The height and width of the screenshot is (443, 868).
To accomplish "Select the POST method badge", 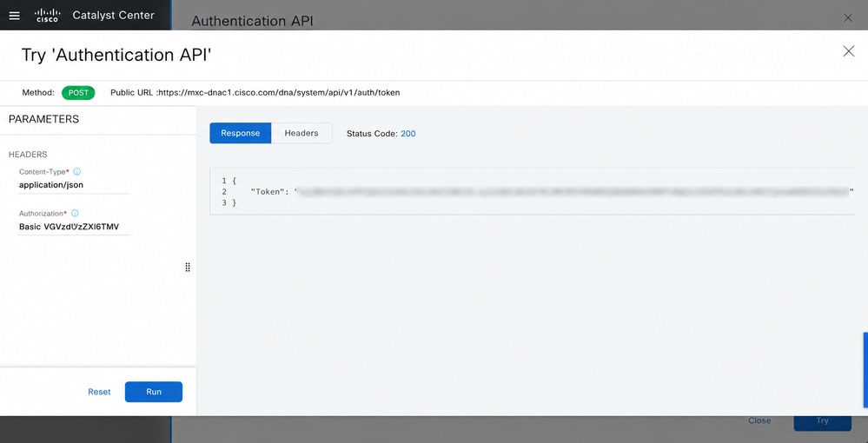I will tap(78, 93).
